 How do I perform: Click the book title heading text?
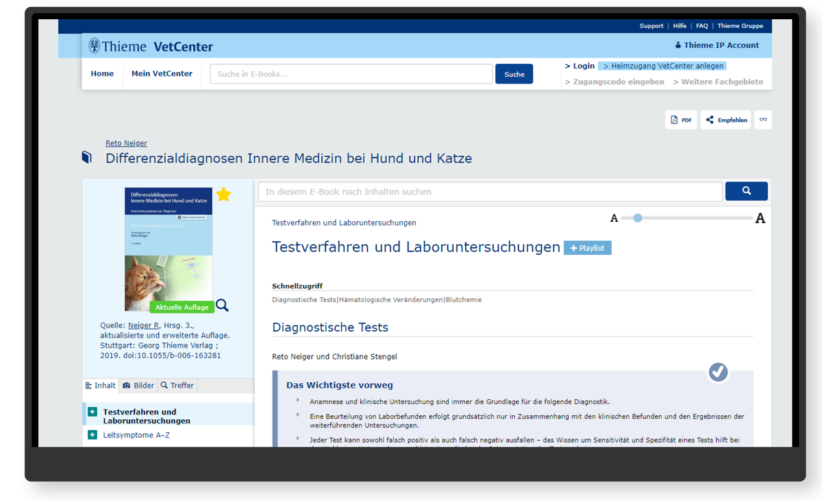pos(289,158)
